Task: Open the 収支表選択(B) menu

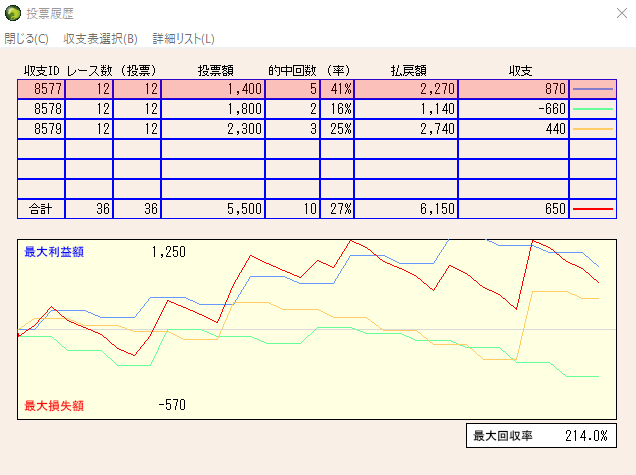Action: click(x=101, y=39)
